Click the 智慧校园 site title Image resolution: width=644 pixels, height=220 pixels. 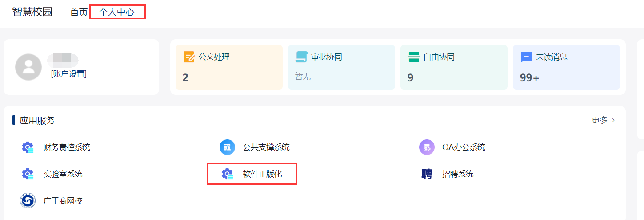(x=32, y=12)
